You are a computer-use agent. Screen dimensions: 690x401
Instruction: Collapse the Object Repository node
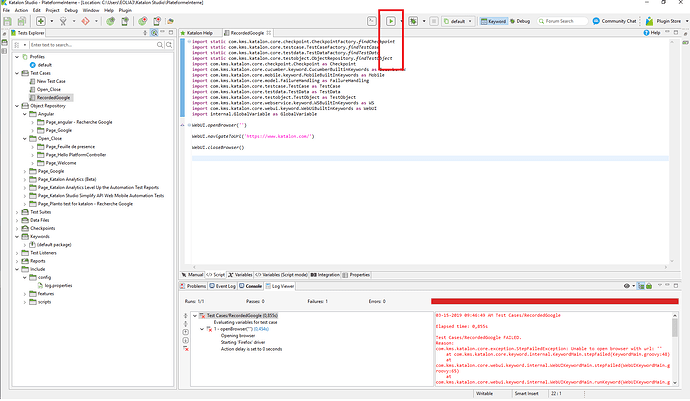(x=17, y=106)
